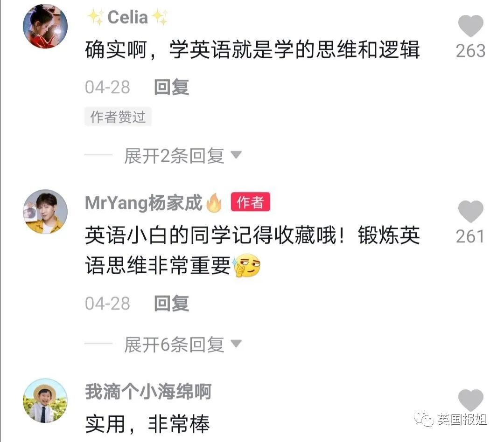Open Celia's profile avatar
The height and width of the screenshot is (442, 504).
pos(45,26)
